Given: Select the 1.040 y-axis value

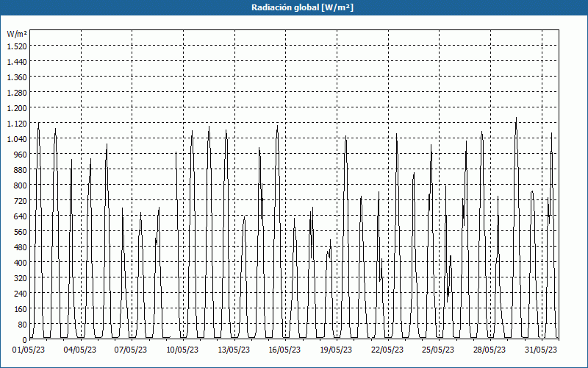Looking at the screenshot, I should click(x=17, y=139).
